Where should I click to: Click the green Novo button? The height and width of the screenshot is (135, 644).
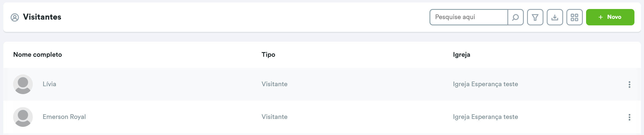point(610,17)
